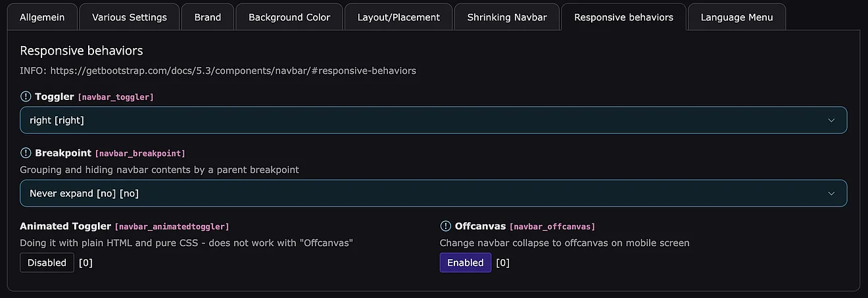Image resolution: width=868 pixels, height=298 pixels.
Task: Toggle the Animated Toggler Disabled button
Action: [47, 262]
